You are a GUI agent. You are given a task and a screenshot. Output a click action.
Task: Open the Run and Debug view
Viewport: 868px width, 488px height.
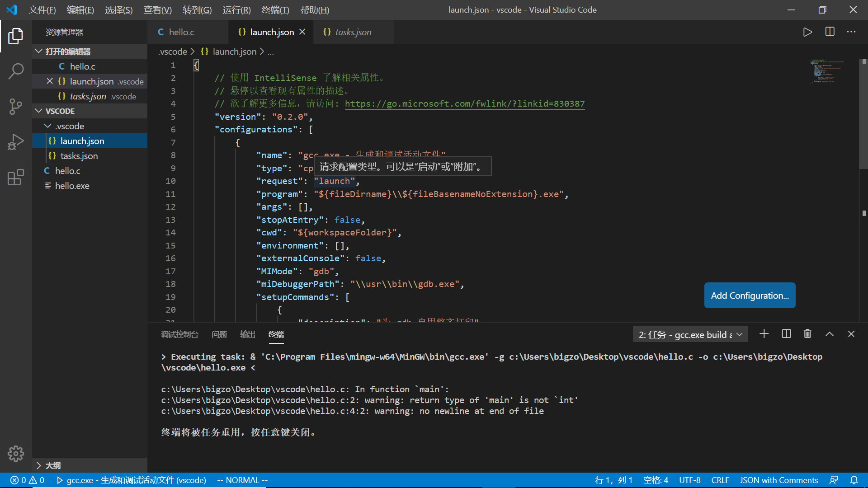[16, 142]
